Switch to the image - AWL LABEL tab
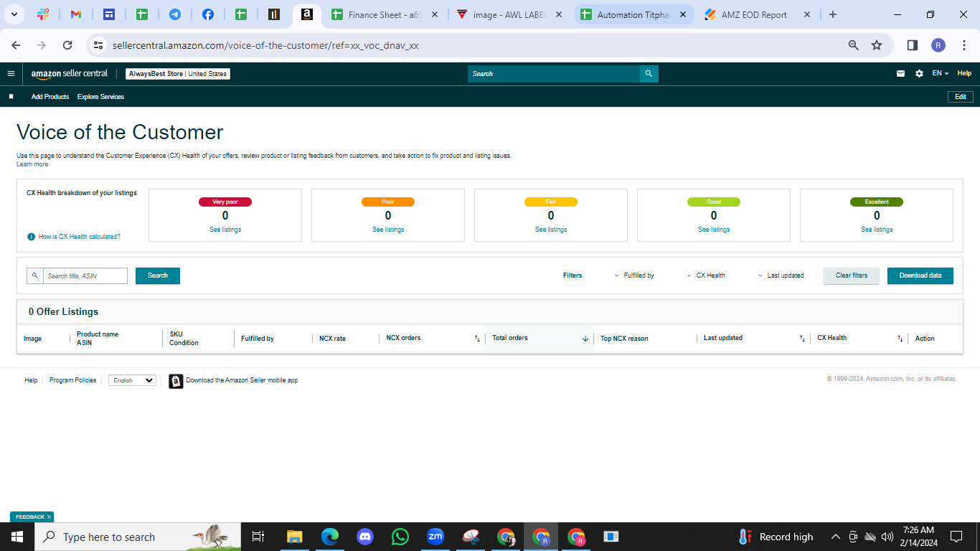This screenshot has height=551, width=980. pyautogui.click(x=511, y=14)
